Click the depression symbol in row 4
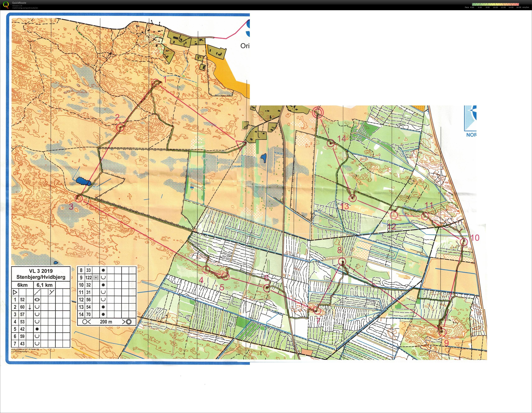Image resolution: width=532 pixels, height=413 pixels. [x=37, y=322]
